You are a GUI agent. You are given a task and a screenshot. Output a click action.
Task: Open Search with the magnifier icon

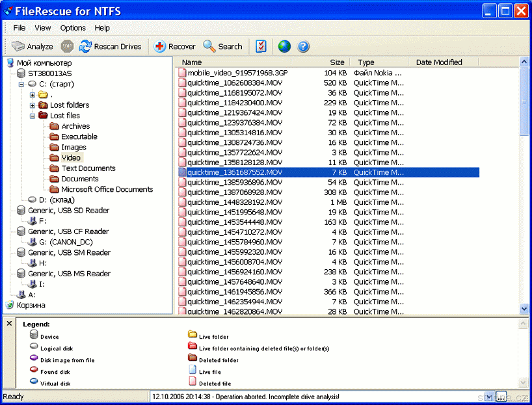point(209,46)
